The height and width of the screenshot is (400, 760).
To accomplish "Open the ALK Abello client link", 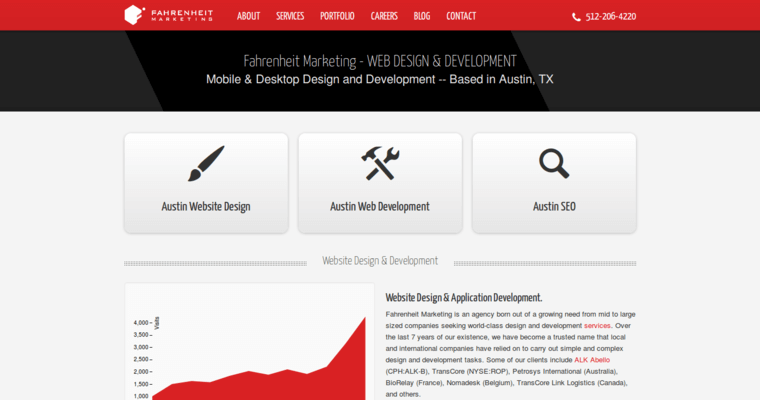I will tap(592, 359).
